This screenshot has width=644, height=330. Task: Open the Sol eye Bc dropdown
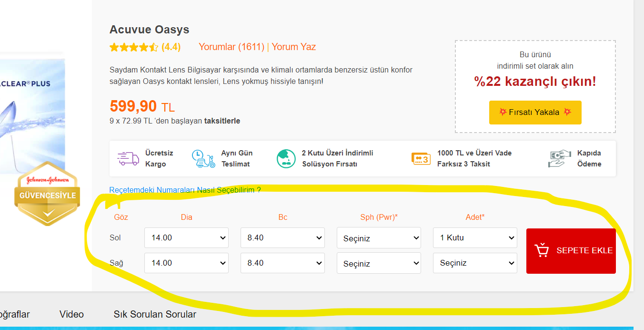[282, 237]
